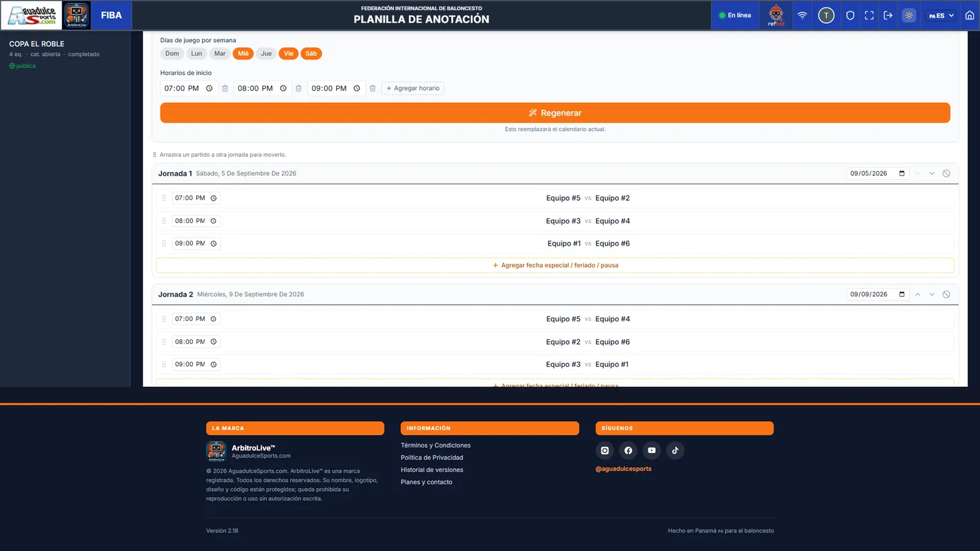
Task: Open the refbot assistant icon
Action: pos(776,15)
